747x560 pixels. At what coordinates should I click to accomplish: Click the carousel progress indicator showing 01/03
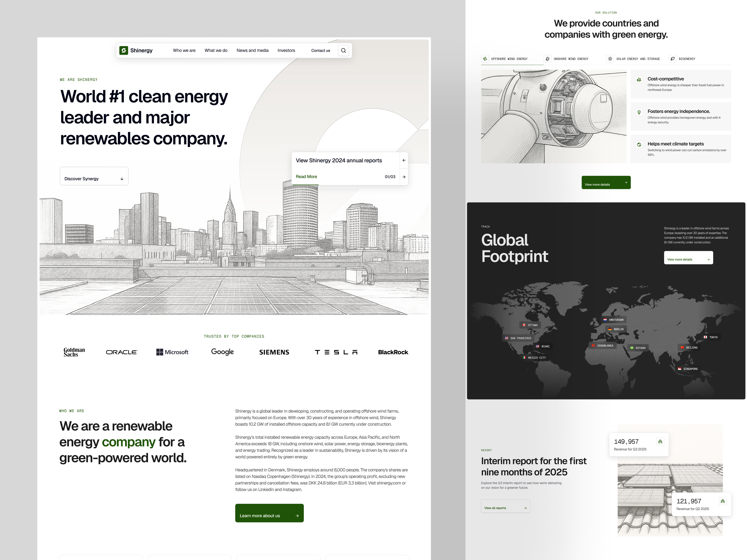tap(390, 177)
